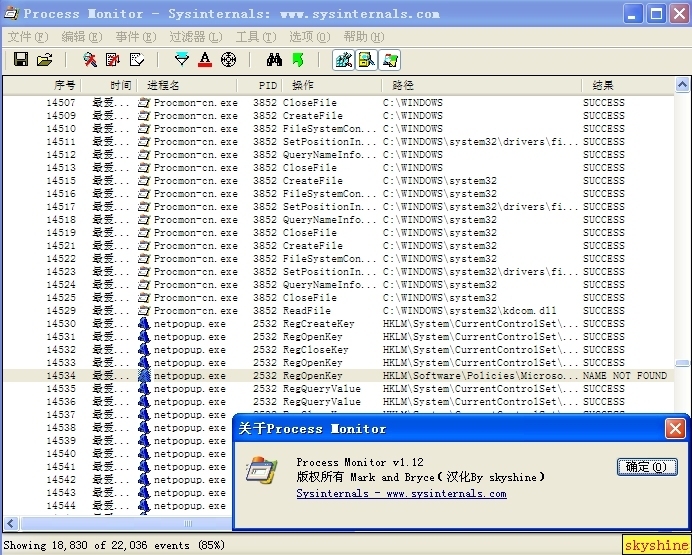Select row 14530 RegCreateKey

[339, 323]
